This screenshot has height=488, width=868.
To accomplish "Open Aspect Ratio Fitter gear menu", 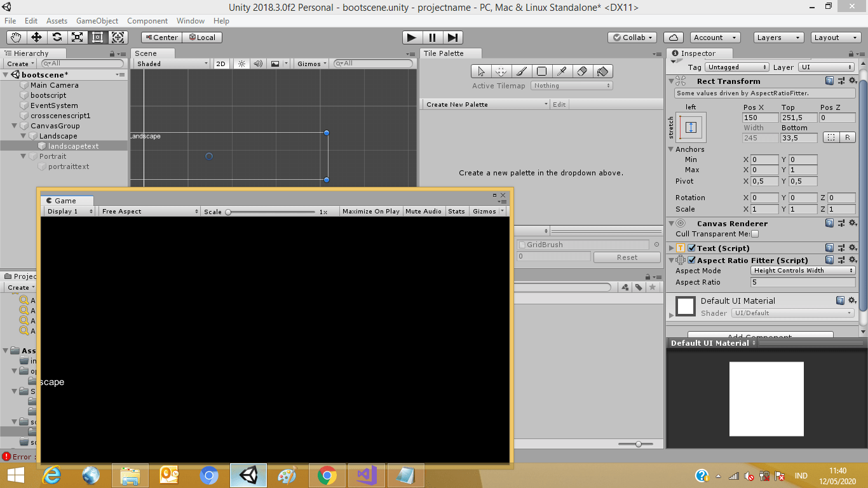I will tap(852, 261).
